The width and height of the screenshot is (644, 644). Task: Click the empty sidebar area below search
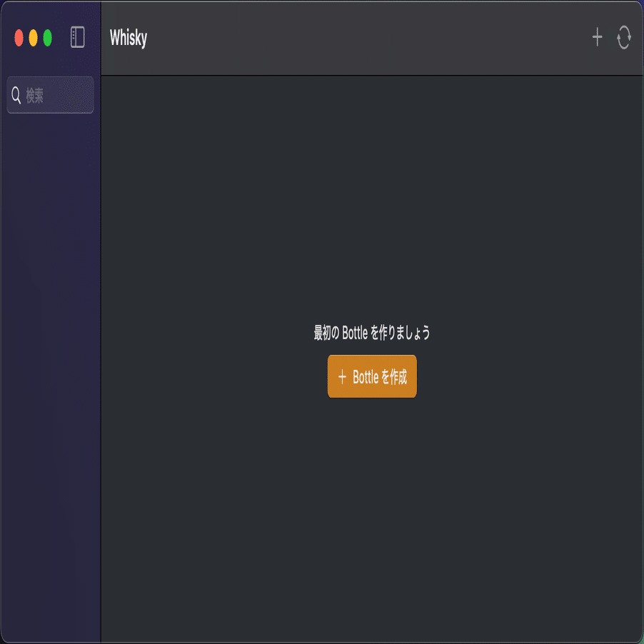pyautogui.click(x=51, y=370)
